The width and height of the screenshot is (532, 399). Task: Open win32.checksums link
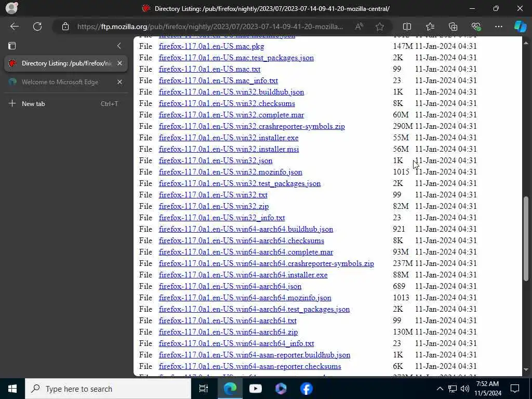[227, 103]
